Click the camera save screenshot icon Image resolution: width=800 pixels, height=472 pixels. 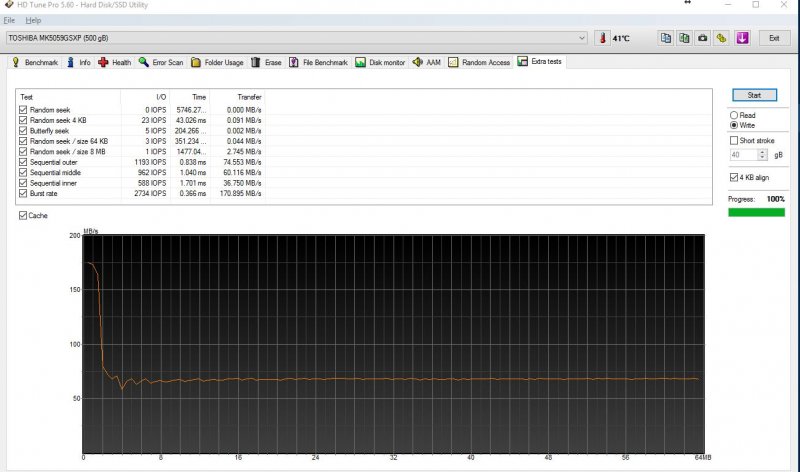coord(703,38)
